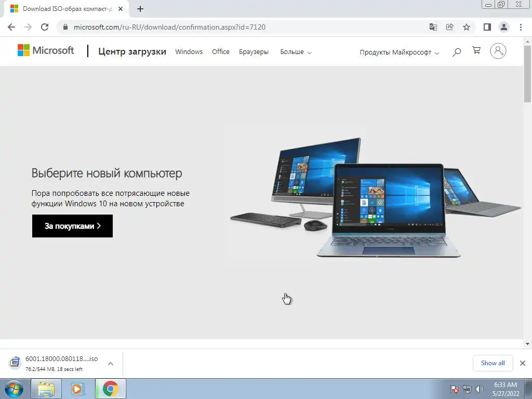The width and height of the screenshot is (532, 399).
Task: Close the Download ISO tab
Action: (121, 9)
